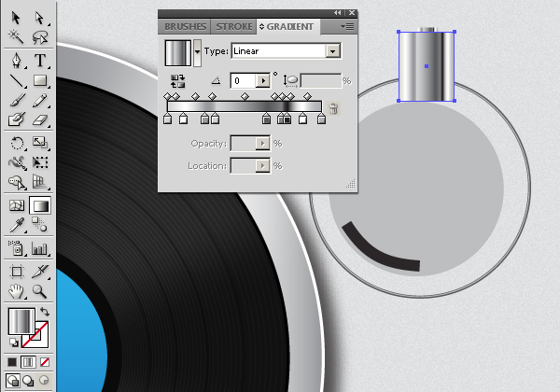Pick the Eyedropper tool
The width and height of the screenshot is (560, 392).
click(x=17, y=225)
